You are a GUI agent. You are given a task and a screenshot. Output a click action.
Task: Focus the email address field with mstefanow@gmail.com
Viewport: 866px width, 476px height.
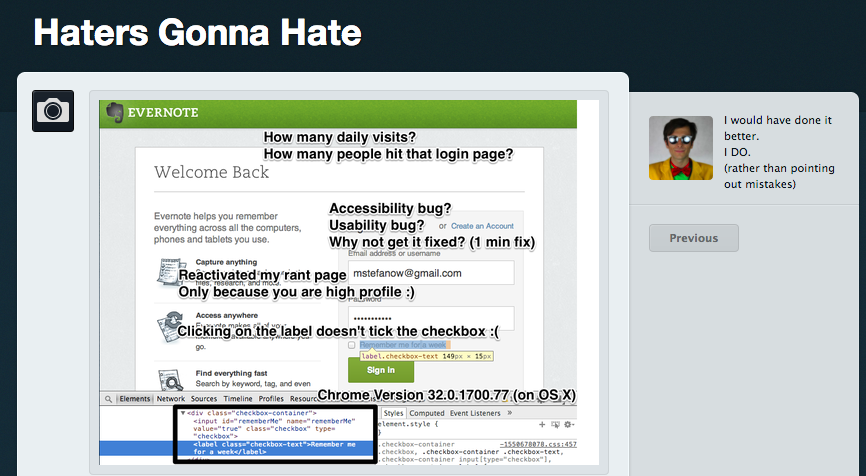pos(431,273)
